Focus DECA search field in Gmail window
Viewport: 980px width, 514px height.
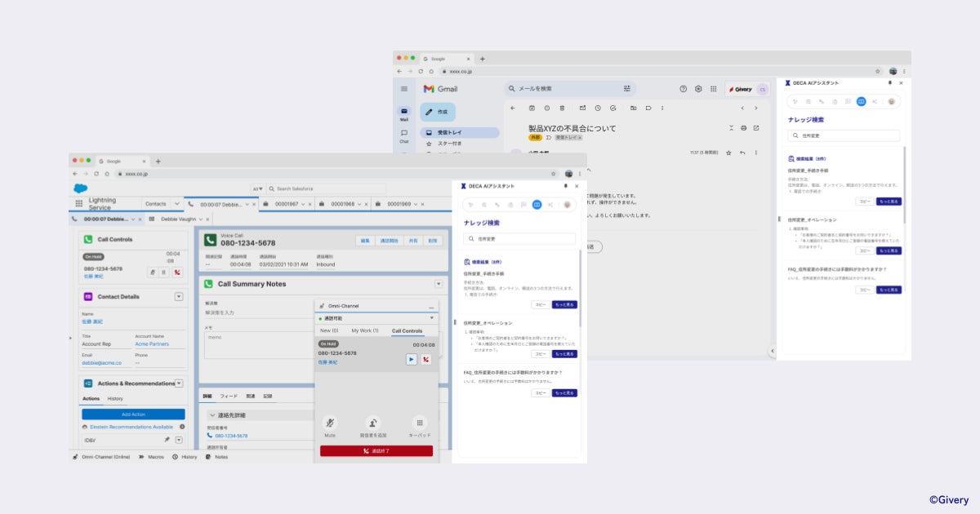844,136
